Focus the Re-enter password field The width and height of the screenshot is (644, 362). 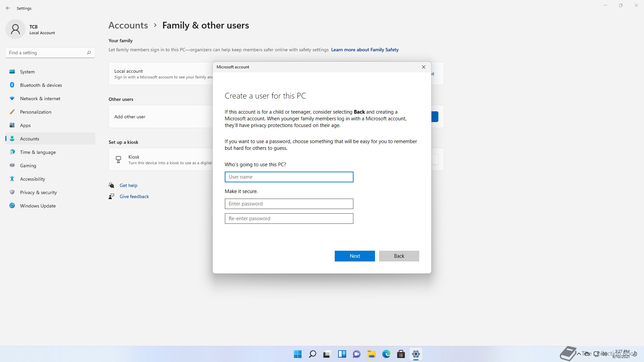(289, 219)
